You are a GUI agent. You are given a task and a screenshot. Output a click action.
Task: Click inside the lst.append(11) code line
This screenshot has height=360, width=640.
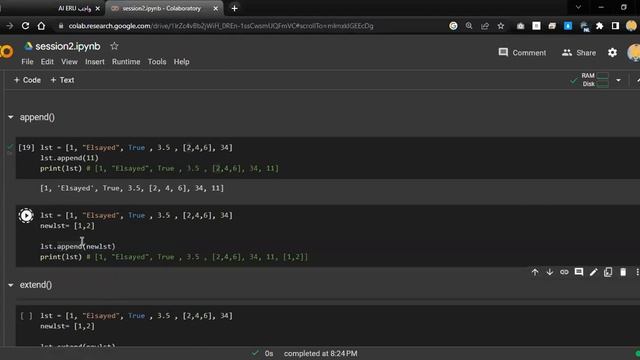tap(69, 158)
